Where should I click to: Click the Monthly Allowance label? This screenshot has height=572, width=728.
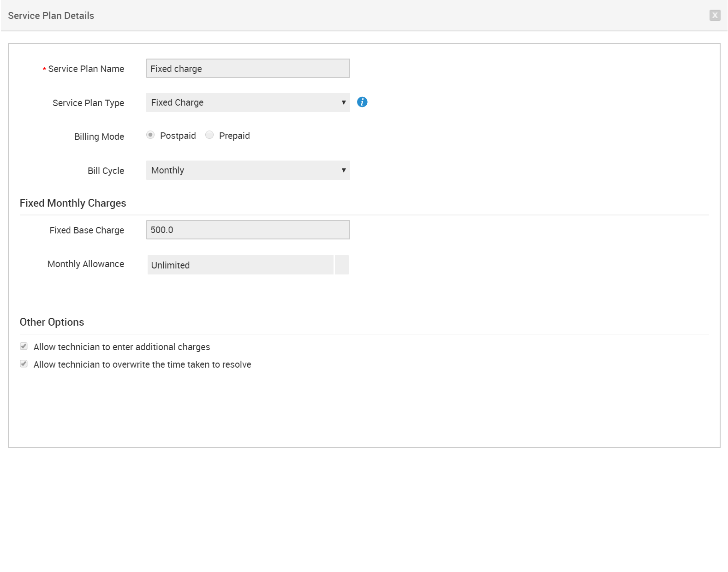point(86,264)
